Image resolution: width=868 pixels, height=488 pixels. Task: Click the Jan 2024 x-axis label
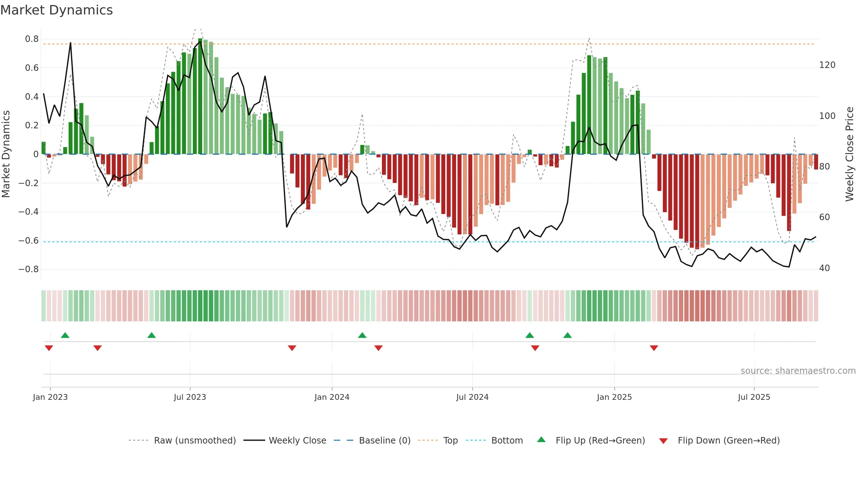tap(332, 397)
